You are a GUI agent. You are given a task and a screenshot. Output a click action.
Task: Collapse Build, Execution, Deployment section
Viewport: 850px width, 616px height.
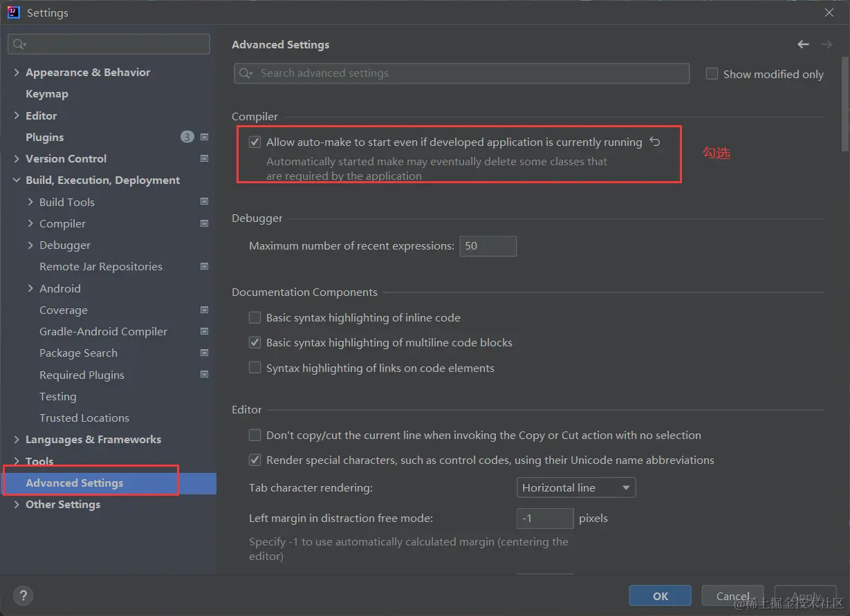point(17,180)
